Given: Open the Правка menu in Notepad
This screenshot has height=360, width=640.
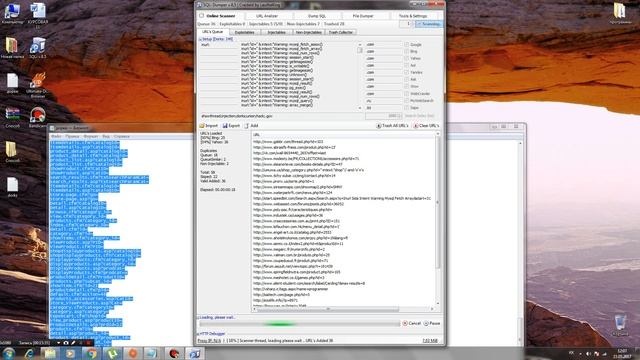Looking at the screenshot, I should point(72,136).
